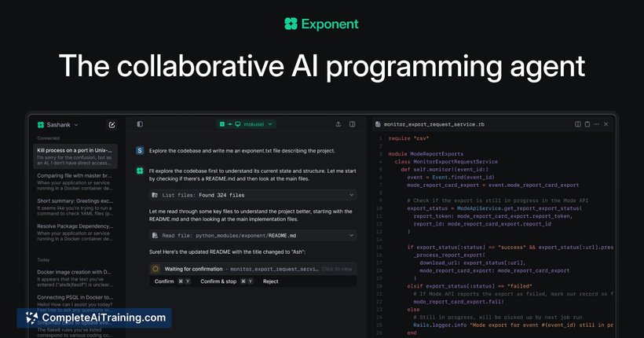
Task: Open chat 'Docker image creation with D...'
Action: 75,278
